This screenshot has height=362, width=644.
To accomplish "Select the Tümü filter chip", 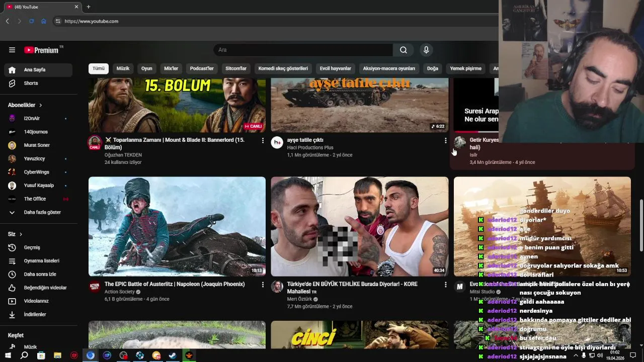I will tap(99, 68).
